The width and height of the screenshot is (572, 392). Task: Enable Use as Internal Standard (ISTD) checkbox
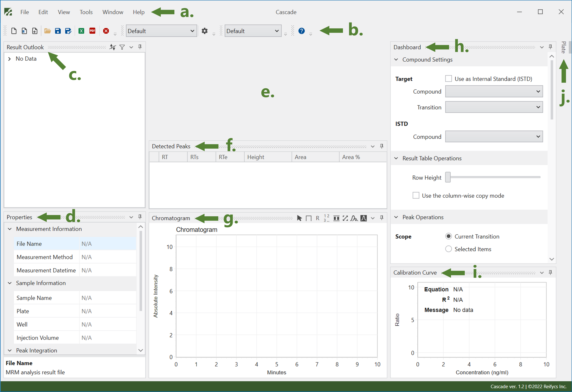tap(448, 79)
